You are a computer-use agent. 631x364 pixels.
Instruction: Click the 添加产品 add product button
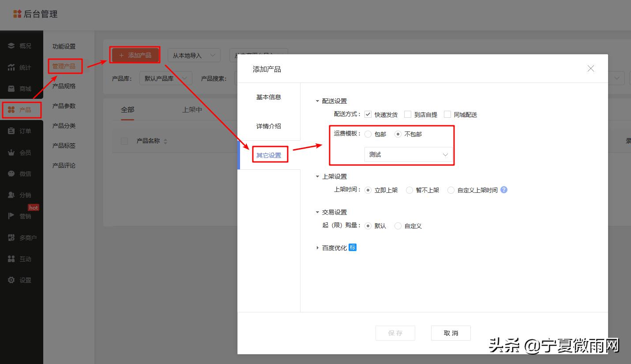point(135,55)
